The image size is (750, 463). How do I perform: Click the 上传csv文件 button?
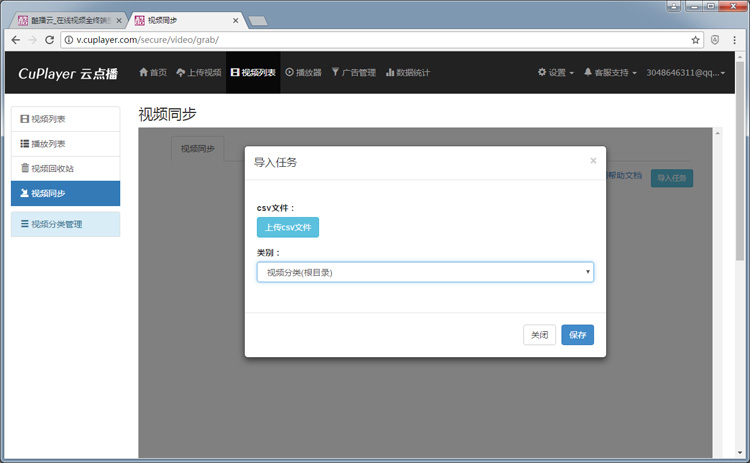click(x=288, y=227)
